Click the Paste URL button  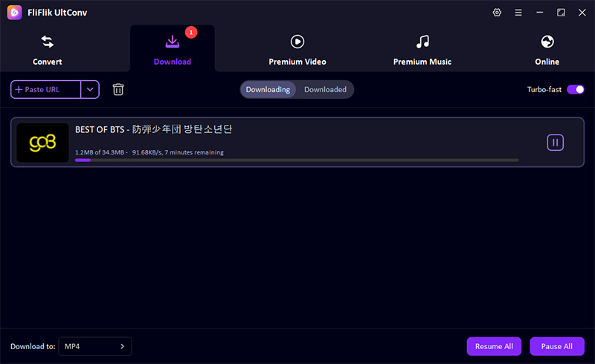pyautogui.click(x=45, y=89)
